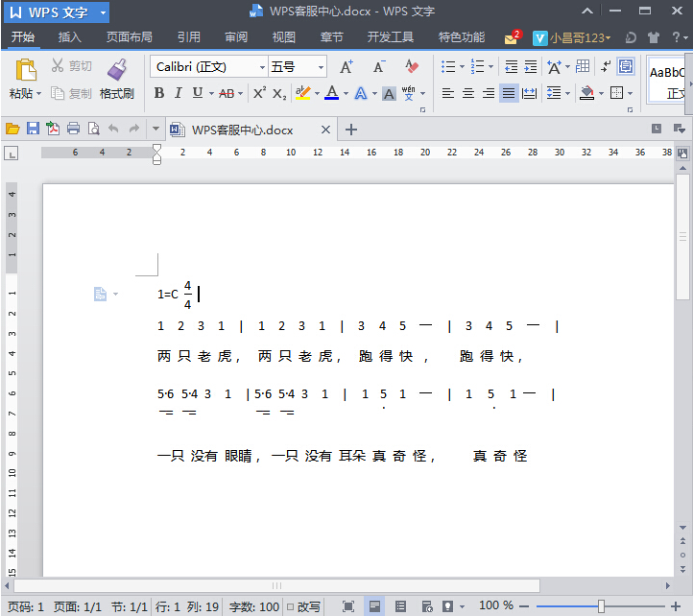Expand the font size 五号 dropdown
Image resolution: width=693 pixels, height=616 pixels.
click(x=321, y=67)
